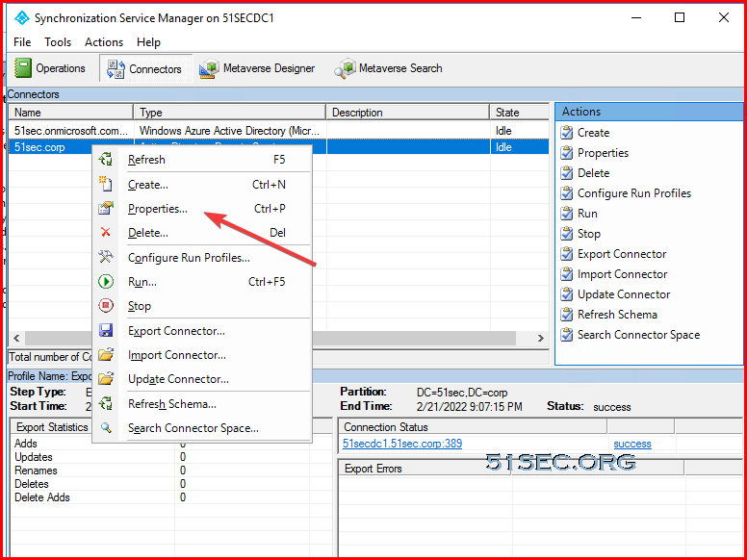This screenshot has height=560, width=747.
Task: Sort connectors by the Name column header
Action: pos(71,113)
